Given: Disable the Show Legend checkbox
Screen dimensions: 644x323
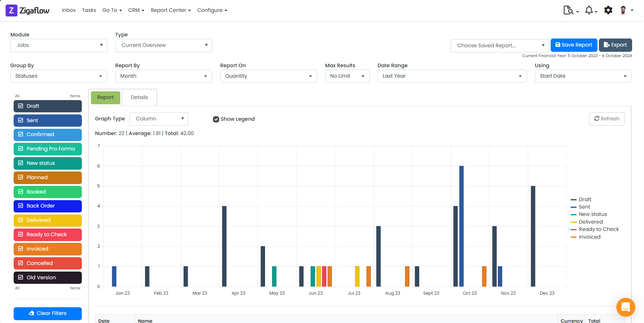Looking at the screenshot, I should click(x=216, y=119).
